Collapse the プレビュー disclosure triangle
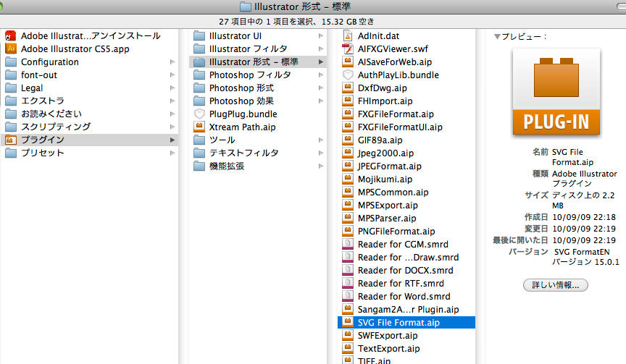Image resolution: width=626 pixels, height=364 pixels. [x=497, y=37]
